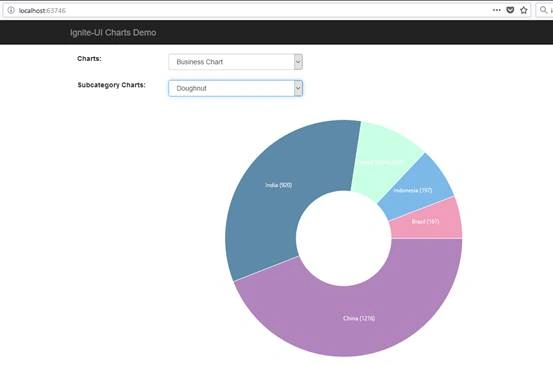
Task: Bookmark this page with the star icon
Action: tap(524, 10)
